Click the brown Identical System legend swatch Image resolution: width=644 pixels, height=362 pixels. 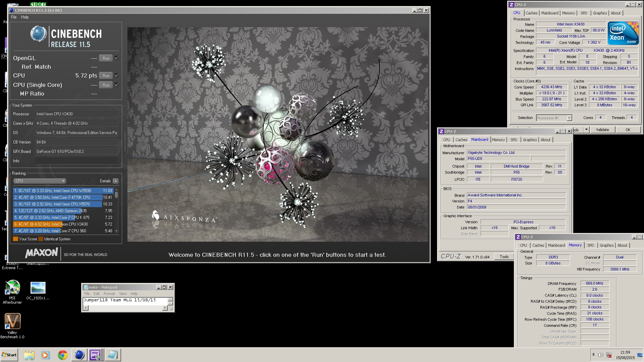[41, 239]
